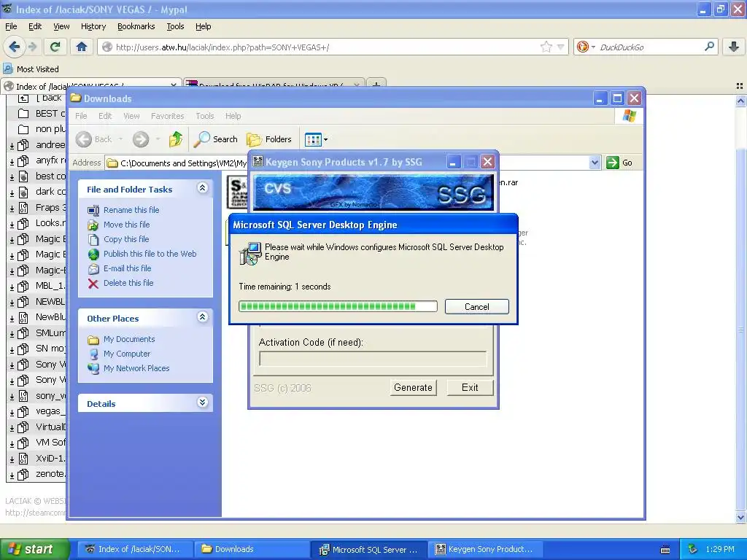
Task: Select the Index of /laciak browser tab
Action: point(90,86)
